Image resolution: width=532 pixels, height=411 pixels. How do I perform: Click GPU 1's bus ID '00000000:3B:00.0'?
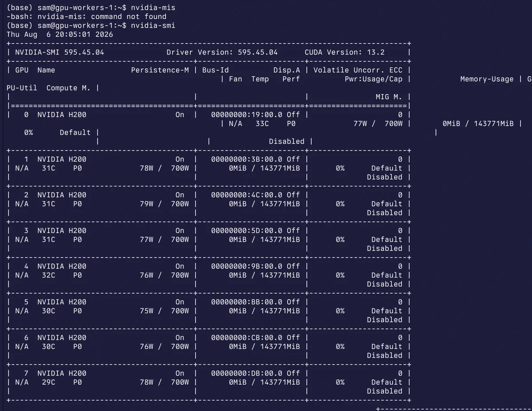click(246, 159)
